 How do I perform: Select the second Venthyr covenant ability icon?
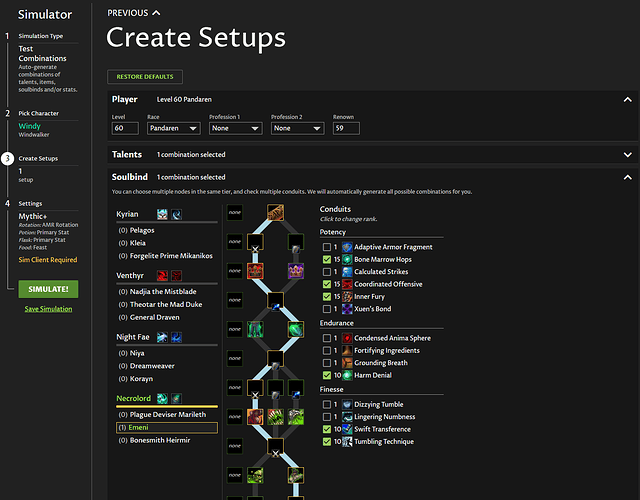[x=176, y=276]
